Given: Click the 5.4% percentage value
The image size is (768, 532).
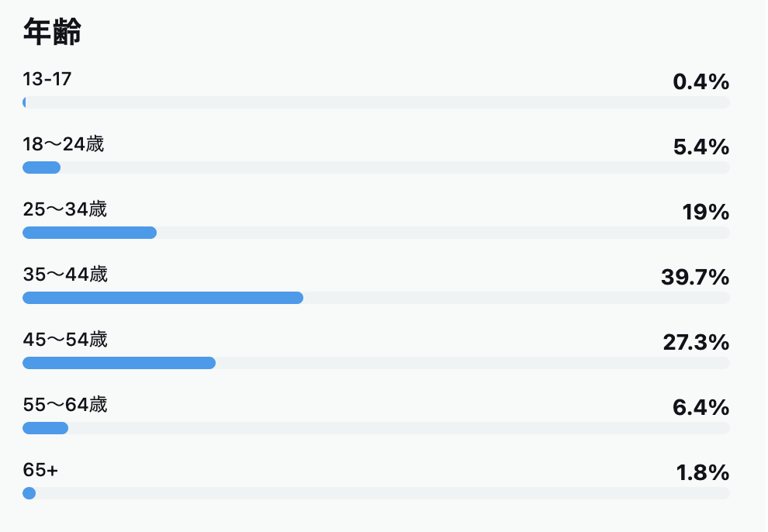Looking at the screenshot, I should 701,147.
